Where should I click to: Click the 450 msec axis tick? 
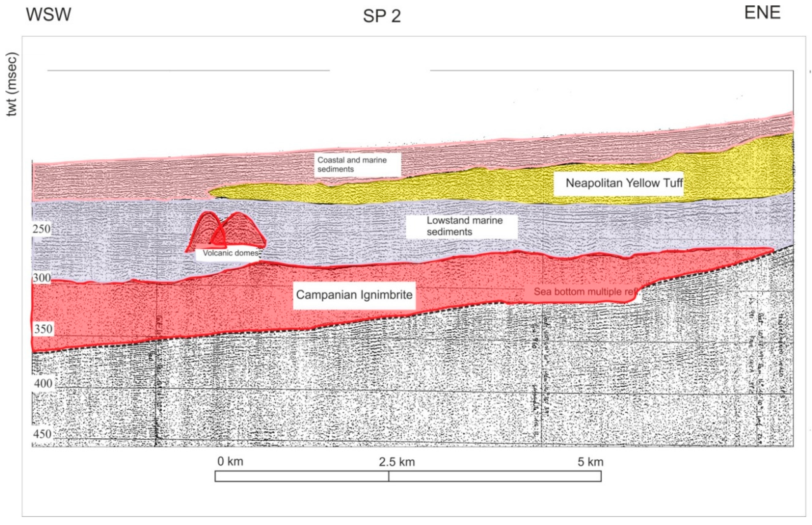pos(43,434)
